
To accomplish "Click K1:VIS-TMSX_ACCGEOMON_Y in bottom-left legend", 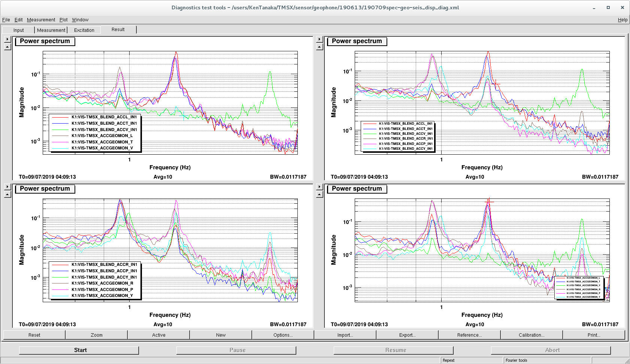I will coord(102,296).
